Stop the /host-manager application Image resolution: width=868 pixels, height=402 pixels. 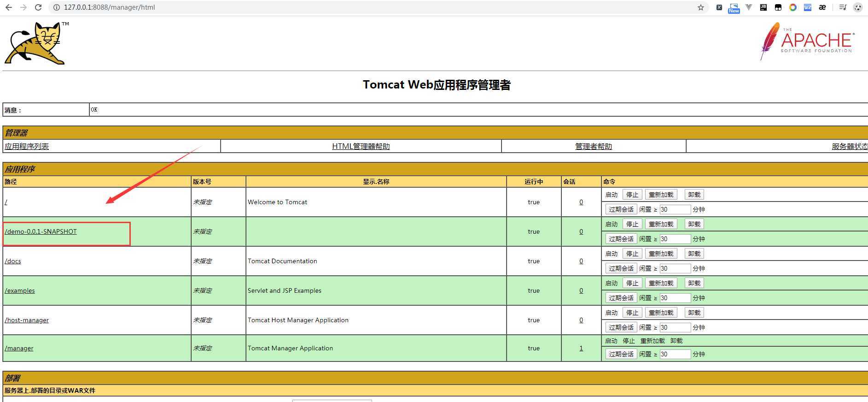click(632, 313)
